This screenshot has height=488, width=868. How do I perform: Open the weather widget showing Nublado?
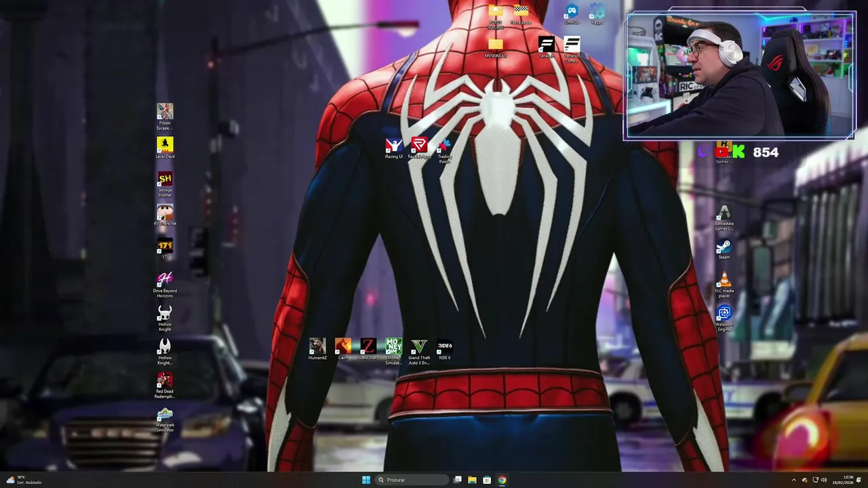pos(24,480)
